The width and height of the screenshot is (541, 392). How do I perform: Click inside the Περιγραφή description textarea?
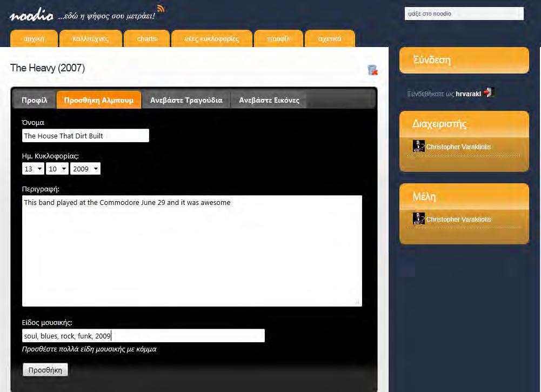point(192,251)
